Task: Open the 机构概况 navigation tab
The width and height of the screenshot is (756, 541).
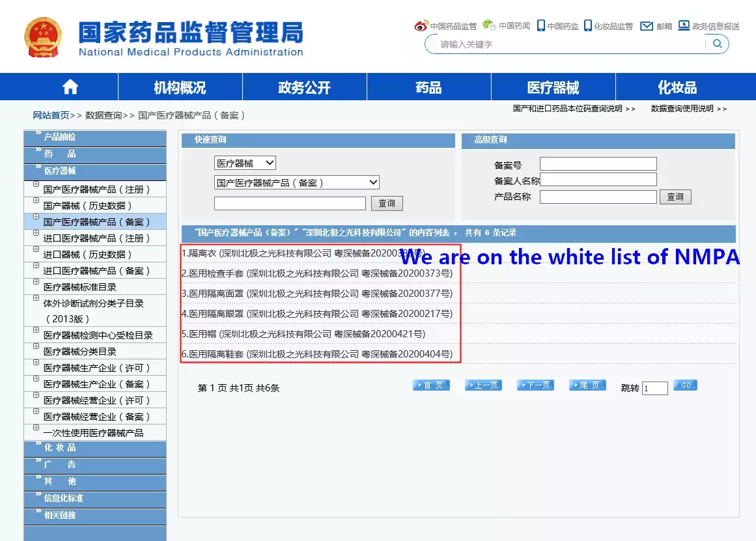Action: 180,87
